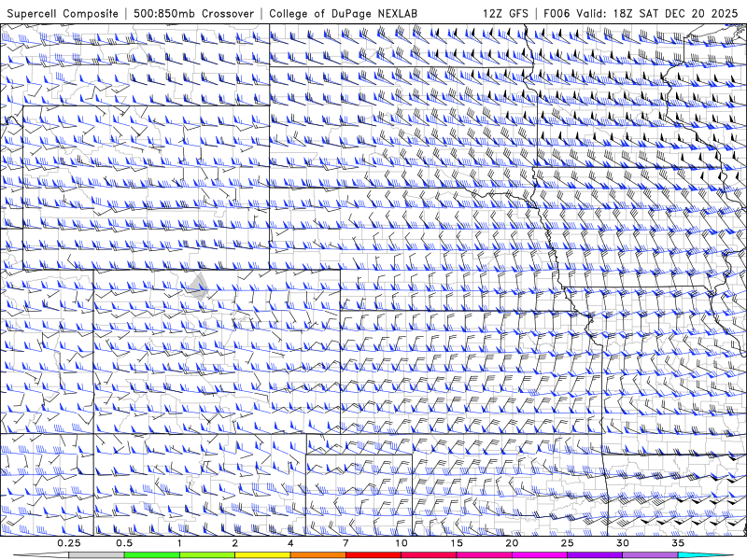Screen dimensions: 747x560
Task: Click the '12Z GFS' model run text
Action: click(x=505, y=14)
